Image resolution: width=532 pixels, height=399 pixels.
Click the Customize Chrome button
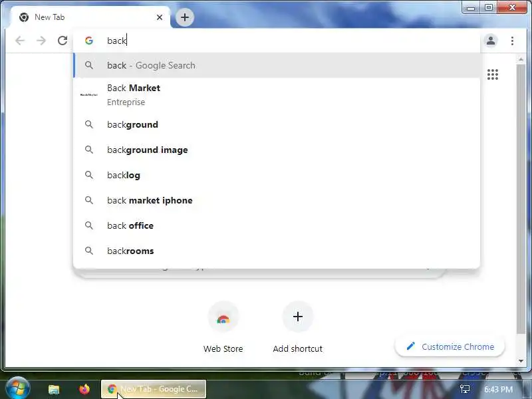[x=450, y=346]
